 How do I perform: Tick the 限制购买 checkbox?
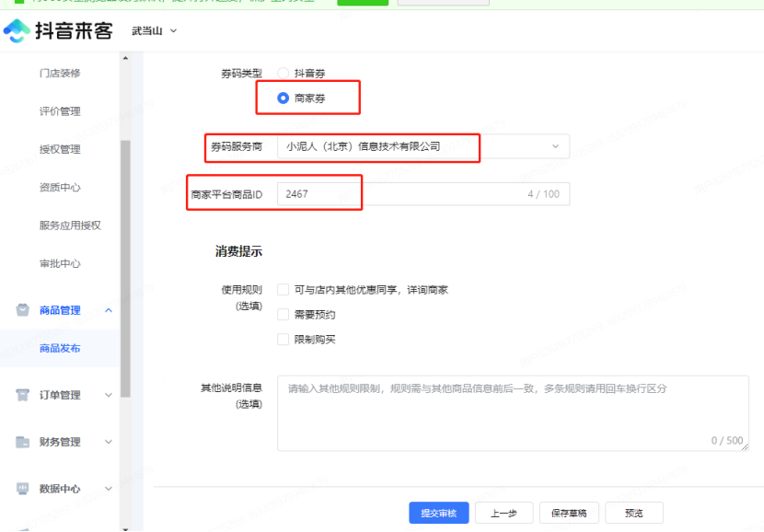coord(284,340)
